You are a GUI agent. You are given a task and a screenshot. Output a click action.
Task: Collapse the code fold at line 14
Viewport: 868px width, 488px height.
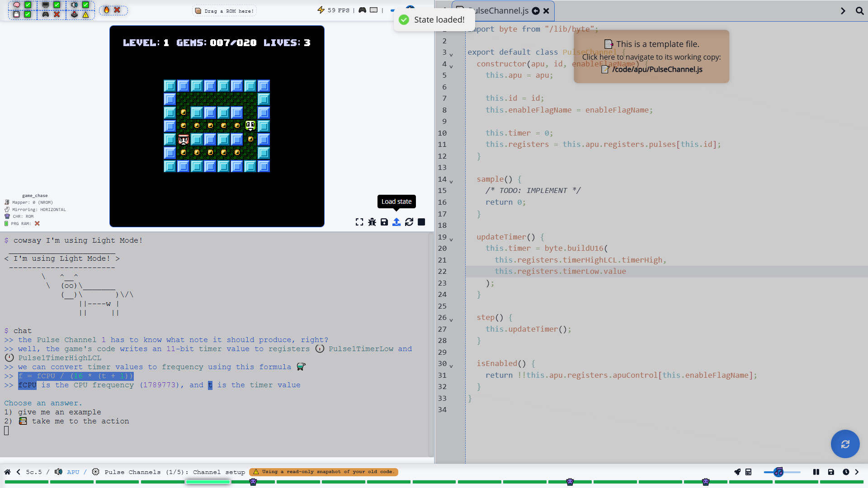(x=450, y=181)
